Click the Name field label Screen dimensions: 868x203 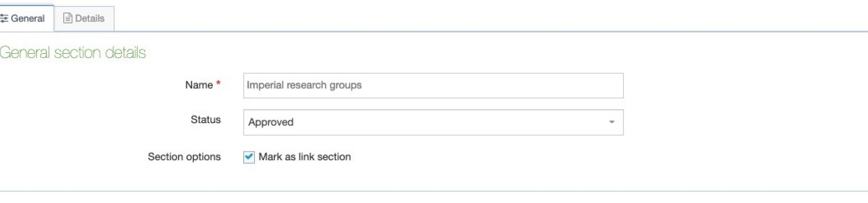pyautogui.click(x=199, y=85)
